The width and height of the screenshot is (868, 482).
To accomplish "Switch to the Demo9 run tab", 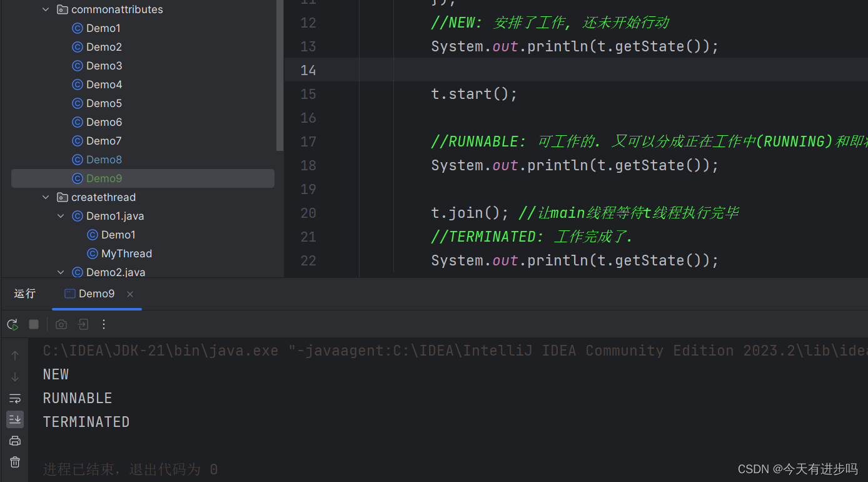I will click(96, 293).
